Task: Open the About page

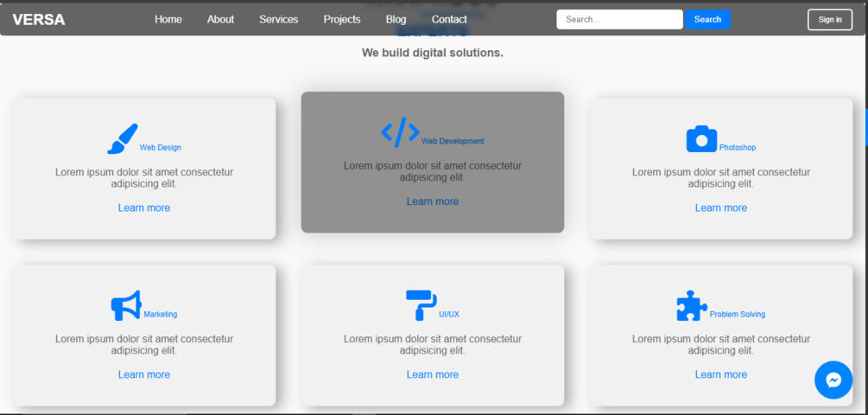Action: [x=220, y=19]
